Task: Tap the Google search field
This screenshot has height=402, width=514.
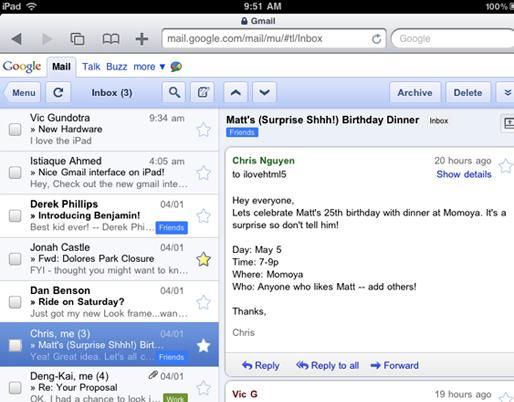Action: coord(453,39)
